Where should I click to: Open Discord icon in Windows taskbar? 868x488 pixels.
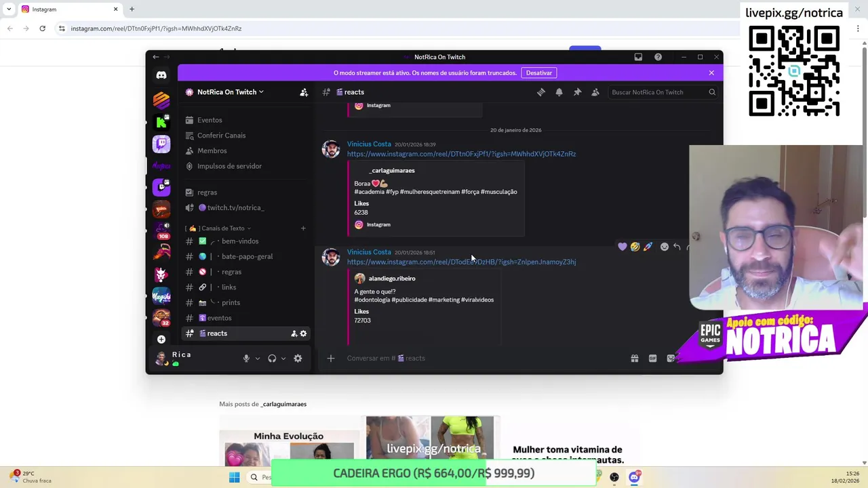[634, 477]
